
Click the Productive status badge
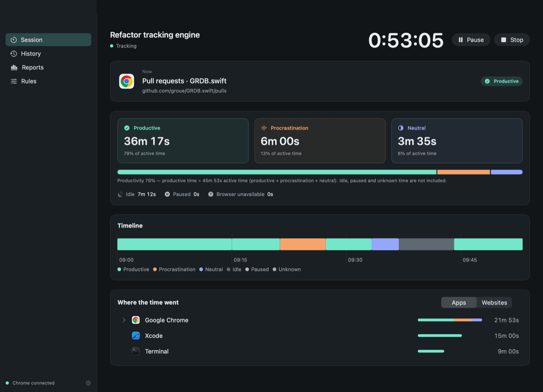[x=501, y=81]
